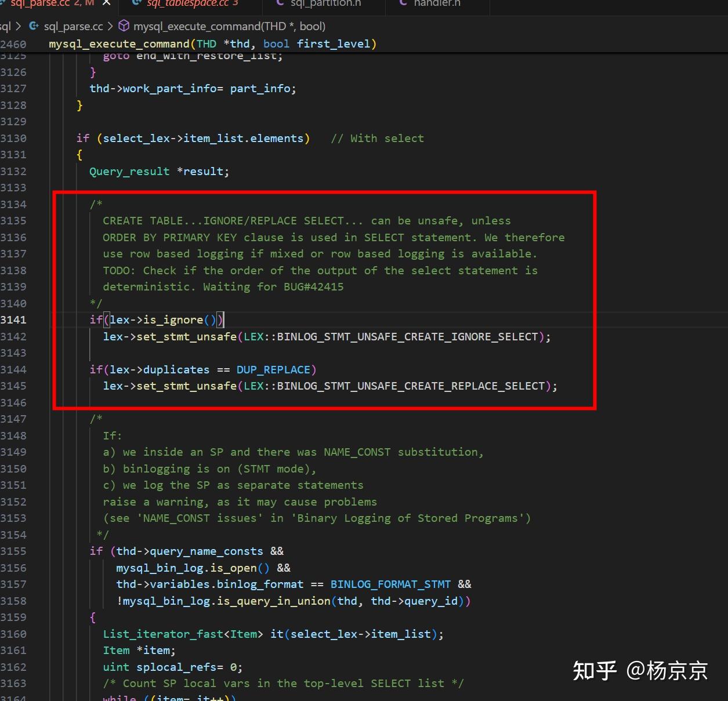This screenshot has height=701, width=728.
Task: Open the sql breadcrumb dropdown
Action: click(x=5, y=26)
